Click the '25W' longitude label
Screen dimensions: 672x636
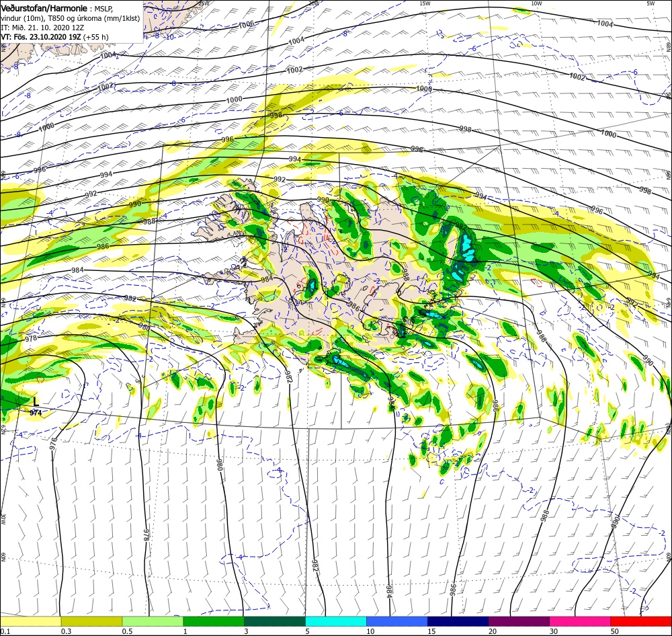pos(204,3)
